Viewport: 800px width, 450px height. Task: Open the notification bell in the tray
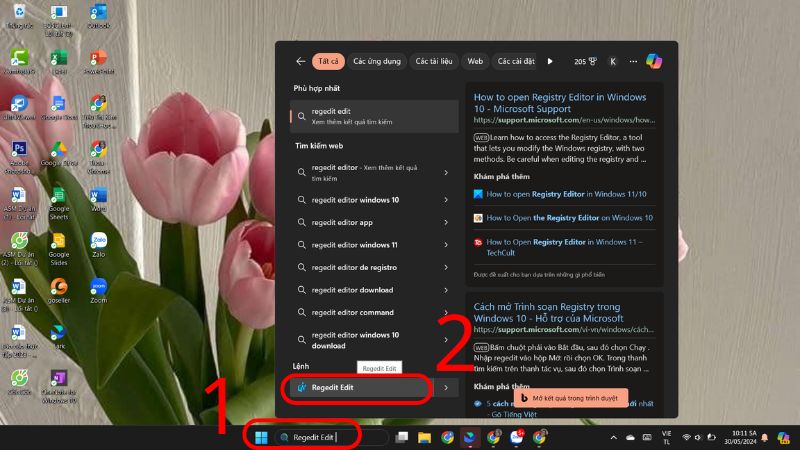(x=764, y=437)
